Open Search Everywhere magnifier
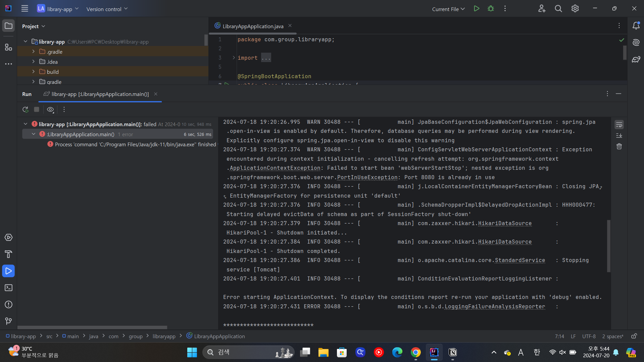 pyautogui.click(x=558, y=9)
